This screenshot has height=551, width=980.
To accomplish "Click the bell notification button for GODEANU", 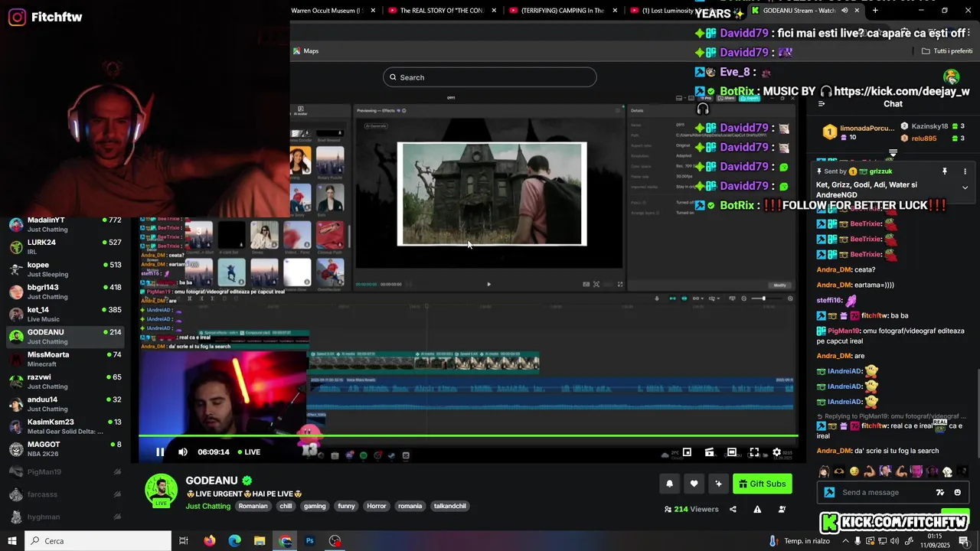I will [x=670, y=484].
